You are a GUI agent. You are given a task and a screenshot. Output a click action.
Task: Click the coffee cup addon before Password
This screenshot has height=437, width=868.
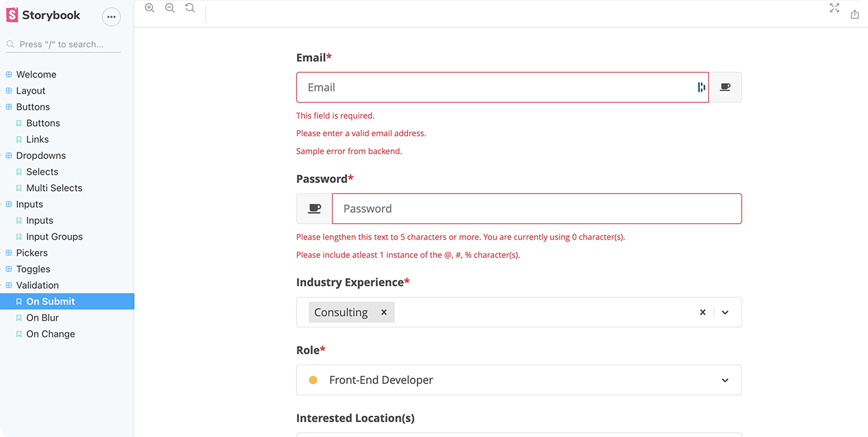point(314,208)
